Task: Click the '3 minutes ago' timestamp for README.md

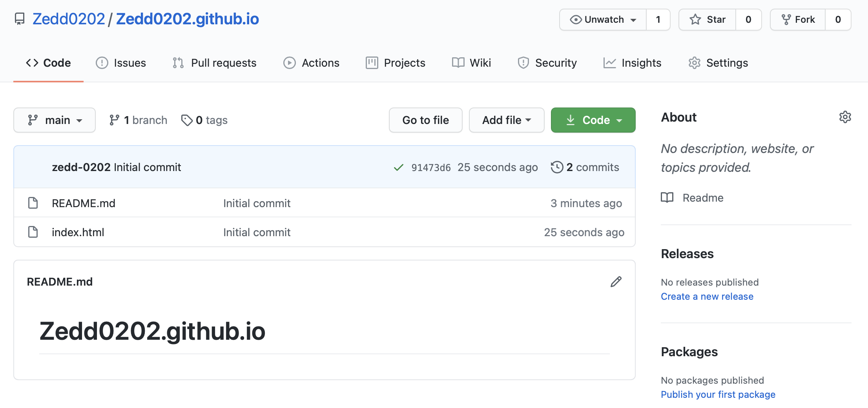Action: [586, 203]
